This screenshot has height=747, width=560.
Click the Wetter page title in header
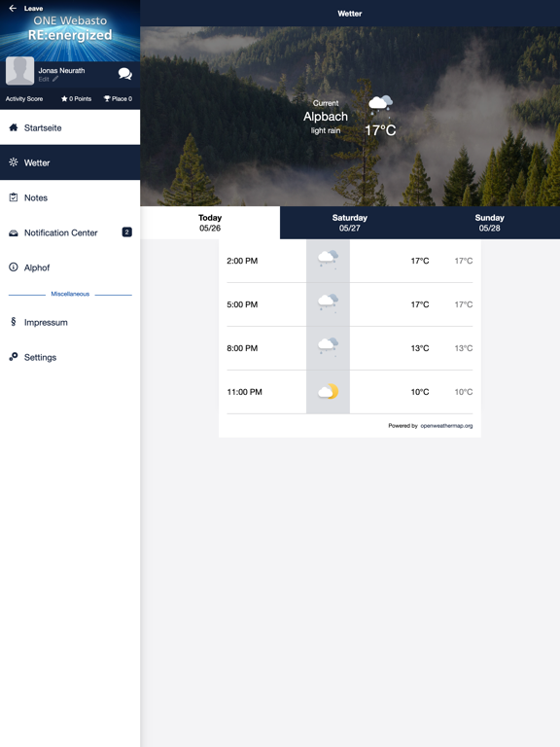[x=350, y=14]
